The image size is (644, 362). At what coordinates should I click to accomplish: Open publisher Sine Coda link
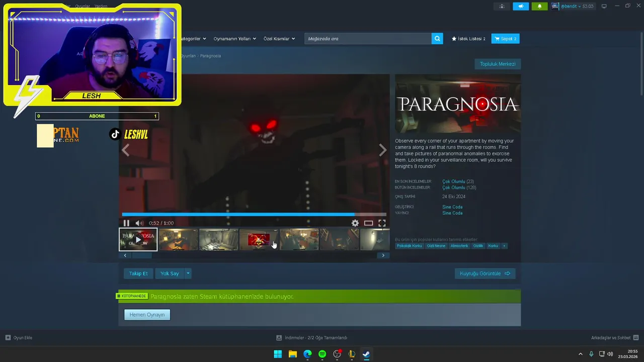[452, 213]
